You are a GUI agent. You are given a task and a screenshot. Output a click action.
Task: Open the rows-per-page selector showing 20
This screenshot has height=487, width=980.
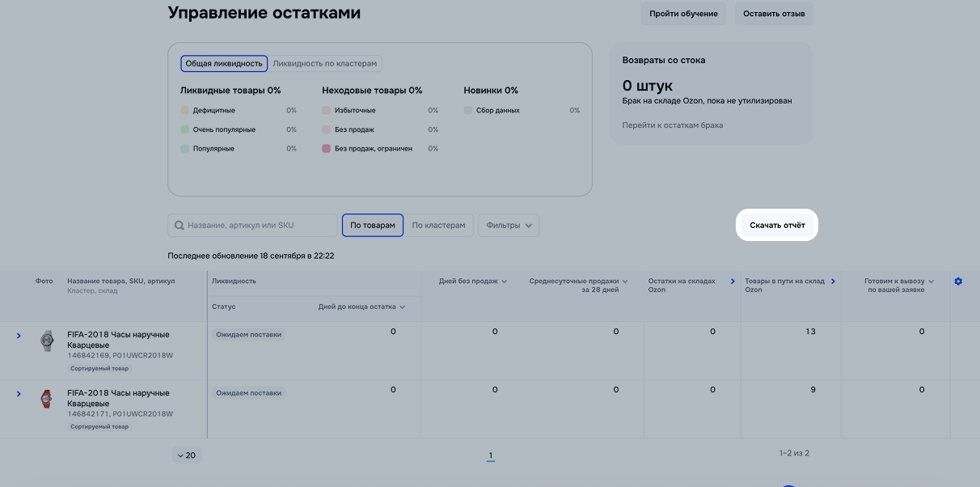(186, 455)
